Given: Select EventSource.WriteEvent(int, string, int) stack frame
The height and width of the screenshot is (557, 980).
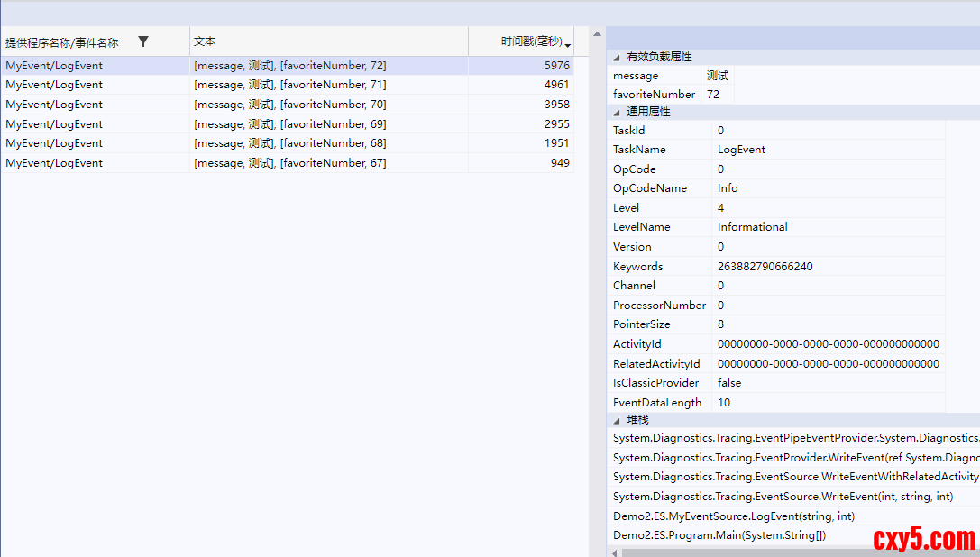Looking at the screenshot, I should [783, 497].
